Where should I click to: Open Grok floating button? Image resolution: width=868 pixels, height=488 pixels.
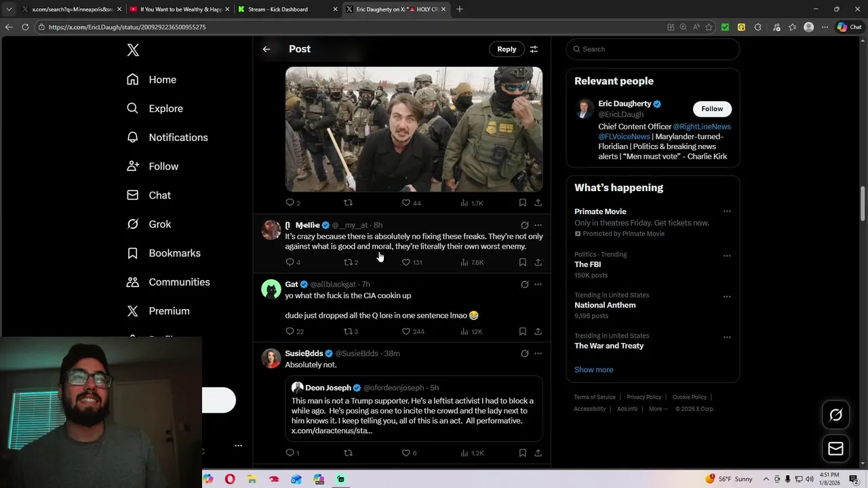click(835, 415)
